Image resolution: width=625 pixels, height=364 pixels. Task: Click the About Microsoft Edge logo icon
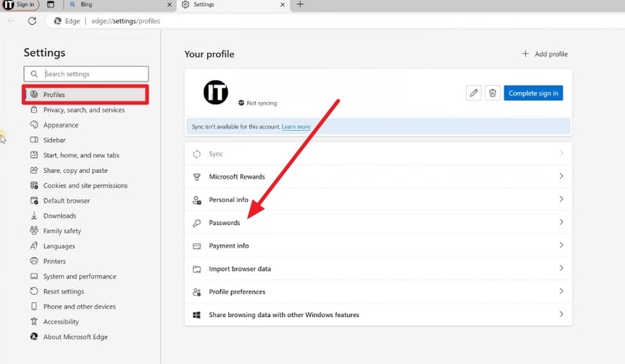click(35, 337)
